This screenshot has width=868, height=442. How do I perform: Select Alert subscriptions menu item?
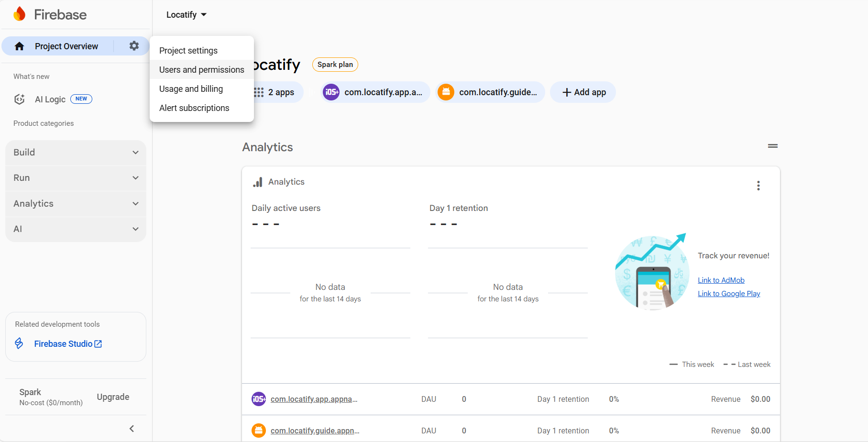202,108
